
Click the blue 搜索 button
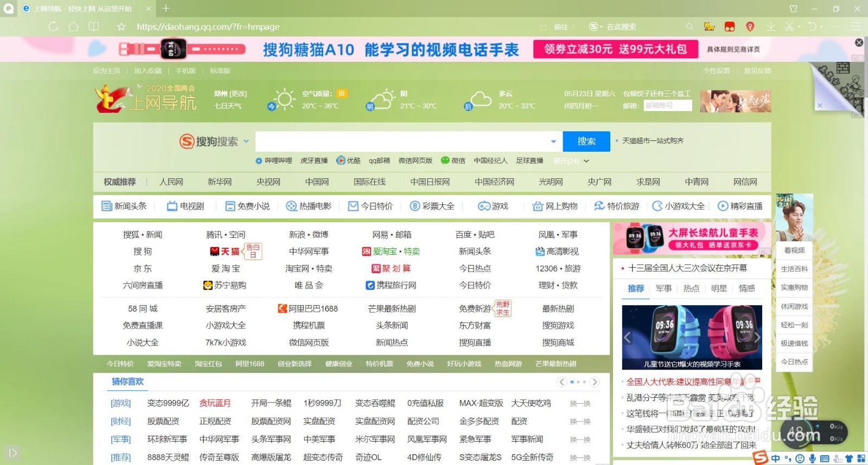tap(586, 141)
